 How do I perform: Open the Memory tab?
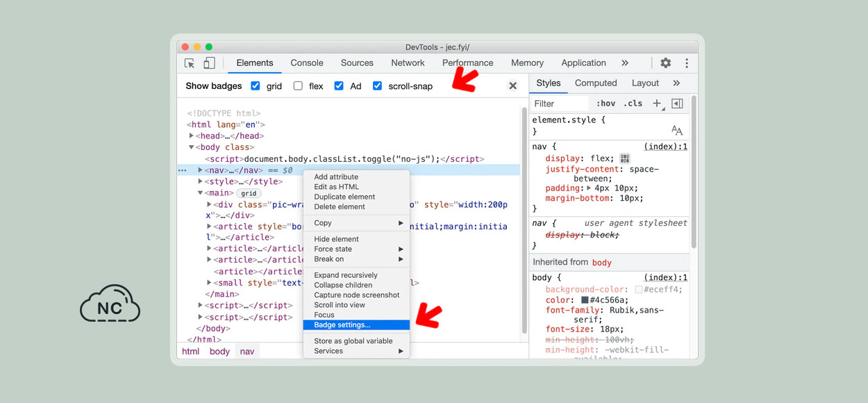point(527,63)
